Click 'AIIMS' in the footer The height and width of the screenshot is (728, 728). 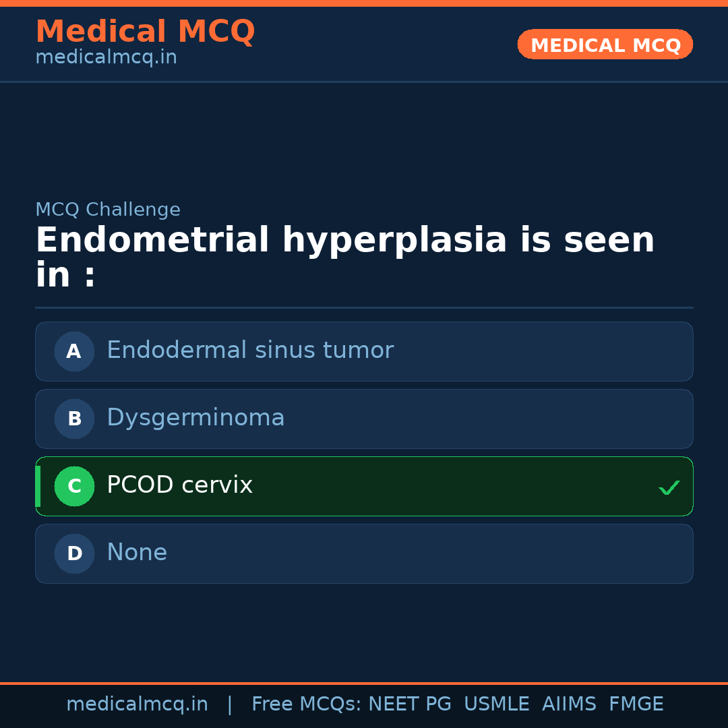(569, 704)
